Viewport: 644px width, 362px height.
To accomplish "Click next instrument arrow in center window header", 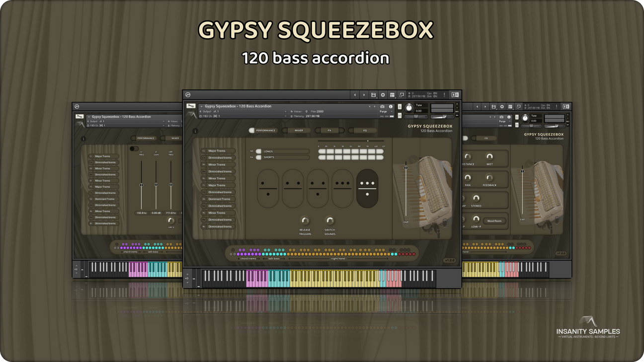I will pyautogui.click(x=364, y=95).
